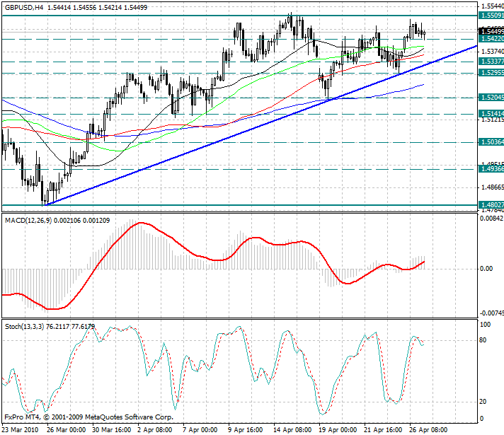Click the 26 Mar 00:00 time label

tap(67, 430)
